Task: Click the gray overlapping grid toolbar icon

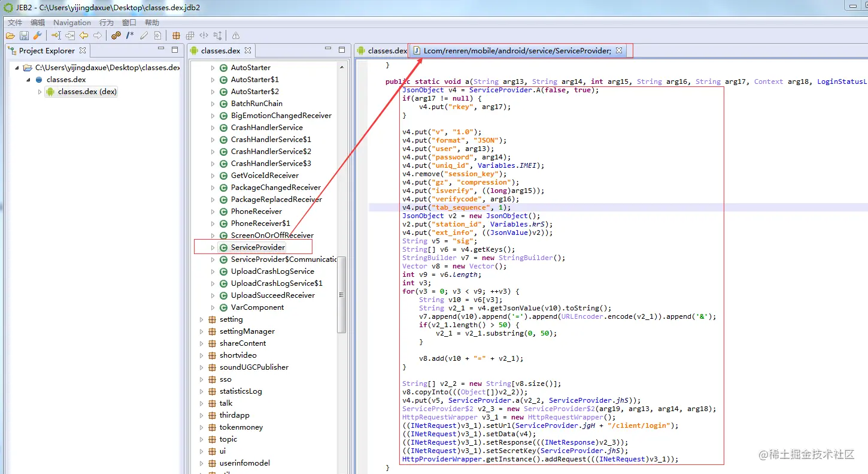Action: (190, 36)
